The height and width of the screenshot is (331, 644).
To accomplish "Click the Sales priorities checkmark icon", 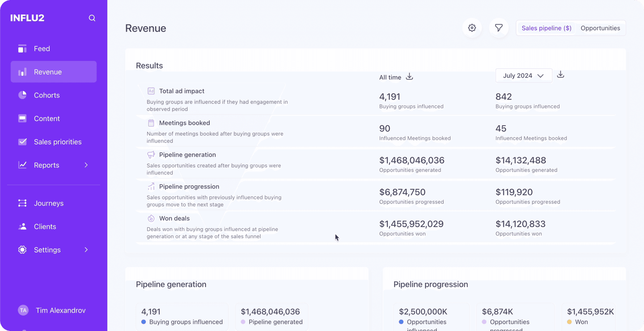I will 22,142.
